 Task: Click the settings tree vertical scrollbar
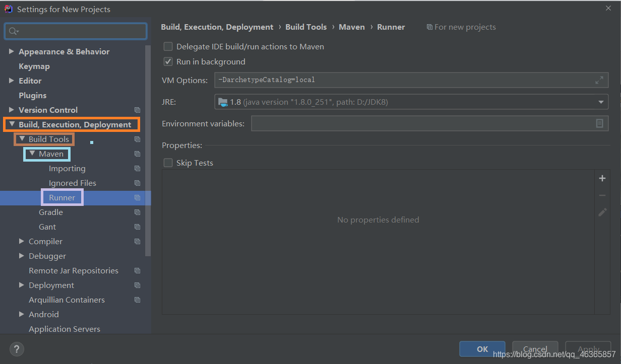tap(148, 151)
